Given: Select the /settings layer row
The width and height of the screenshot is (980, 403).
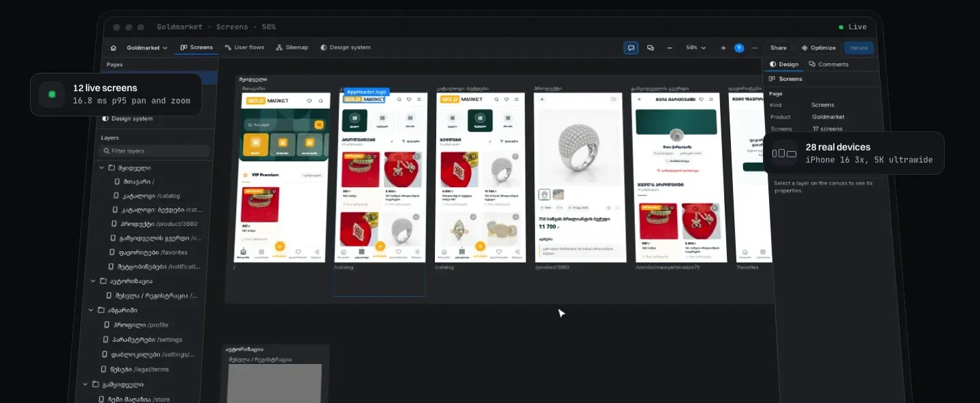Looking at the screenshot, I should pos(142,340).
